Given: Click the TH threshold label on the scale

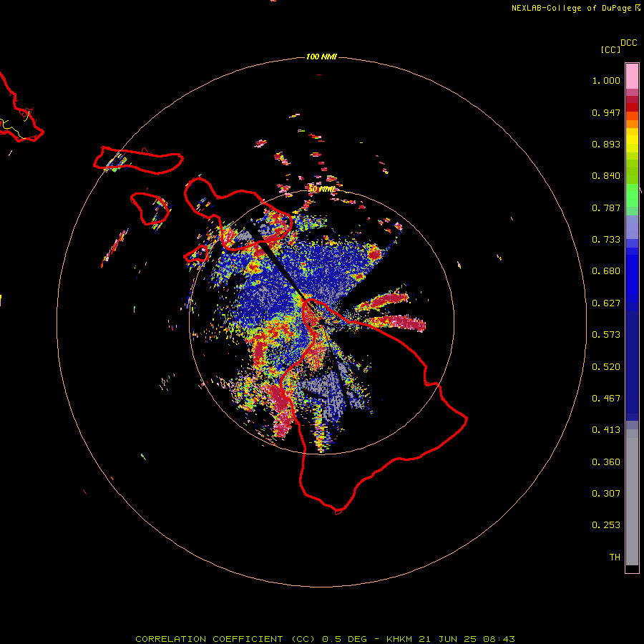Looking at the screenshot, I should tap(615, 557).
